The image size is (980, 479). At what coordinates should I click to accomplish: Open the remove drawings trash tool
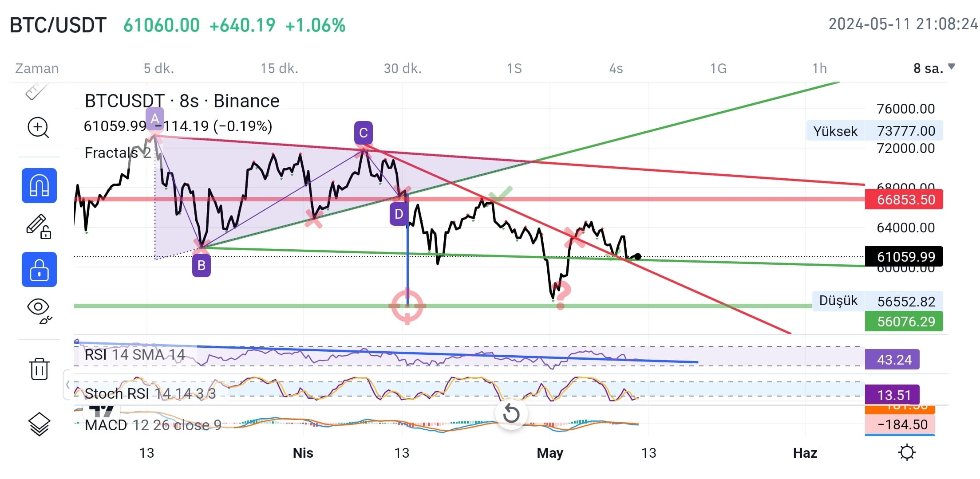click(x=39, y=369)
